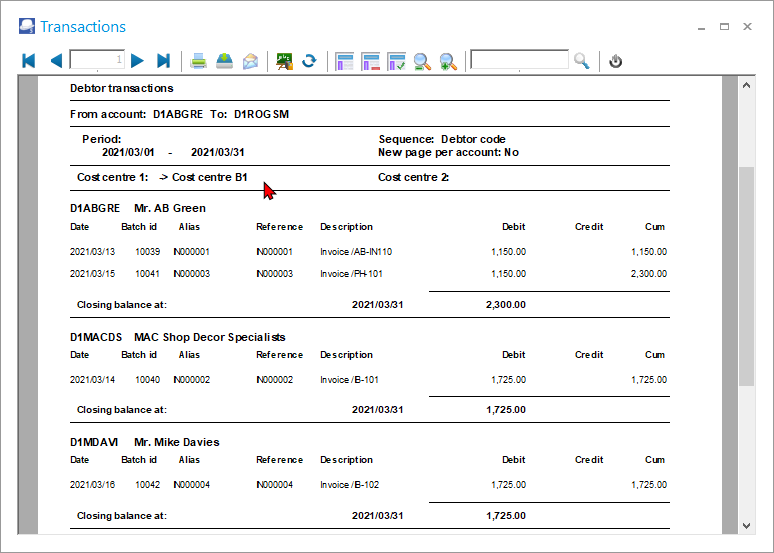
Task: Print the debtor transactions report
Action: click(x=199, y=61)
